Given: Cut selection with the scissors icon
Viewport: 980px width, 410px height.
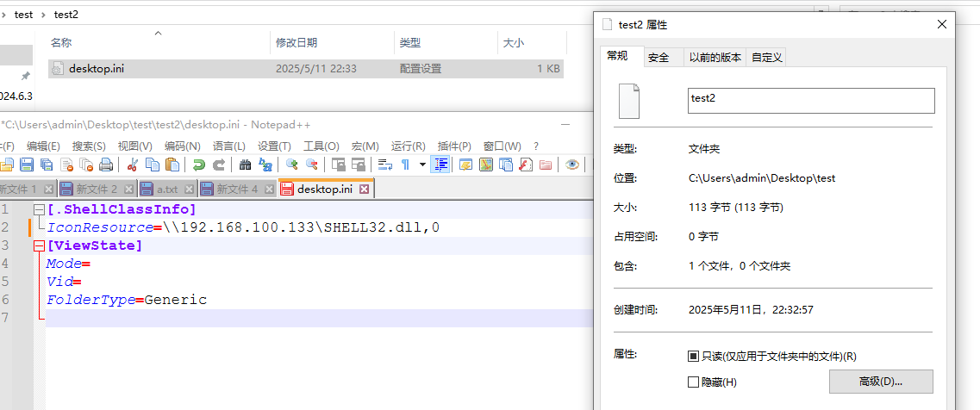Looking at the screenshot, I should pyautogui.click(x=132, y=165).
